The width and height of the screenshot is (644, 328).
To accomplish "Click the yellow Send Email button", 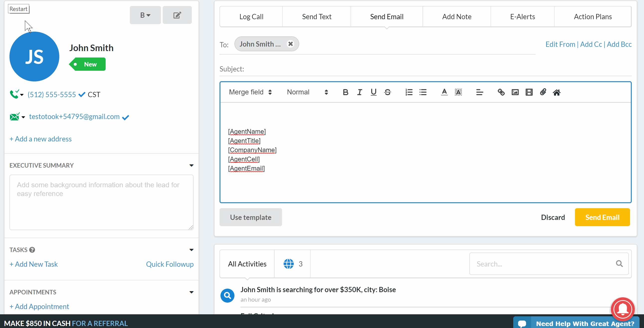I will (x=602, y=217).
